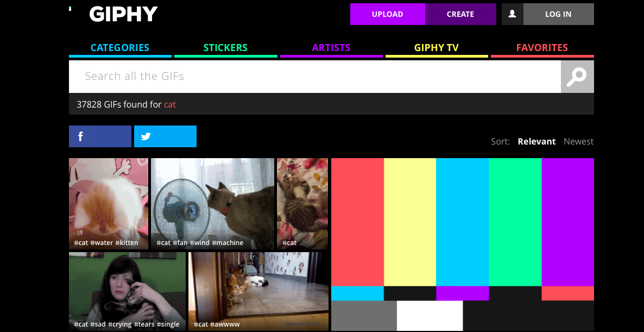
Task: Open the user profile icon
Action: (x=512, y=14)
